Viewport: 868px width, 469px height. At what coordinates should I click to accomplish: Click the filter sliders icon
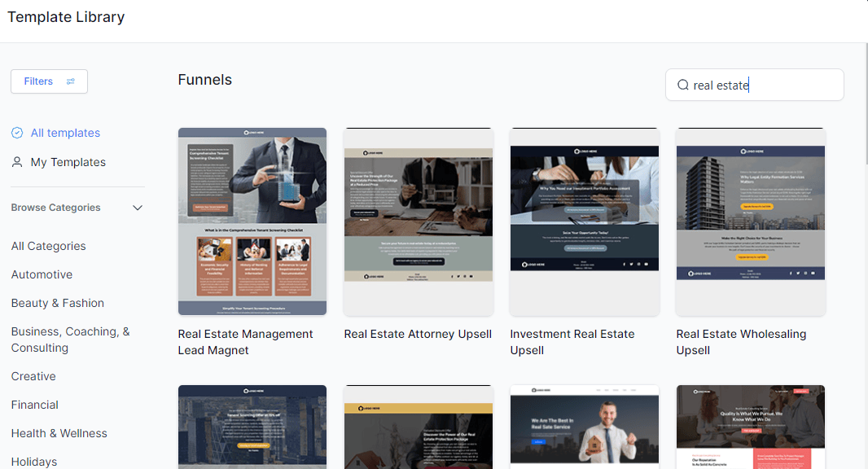point(70,81)
